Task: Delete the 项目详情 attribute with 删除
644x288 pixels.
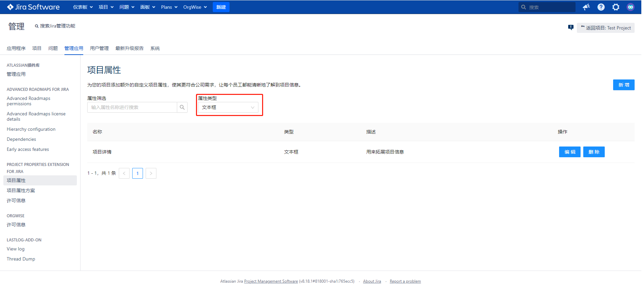Action: click(594, 152)
